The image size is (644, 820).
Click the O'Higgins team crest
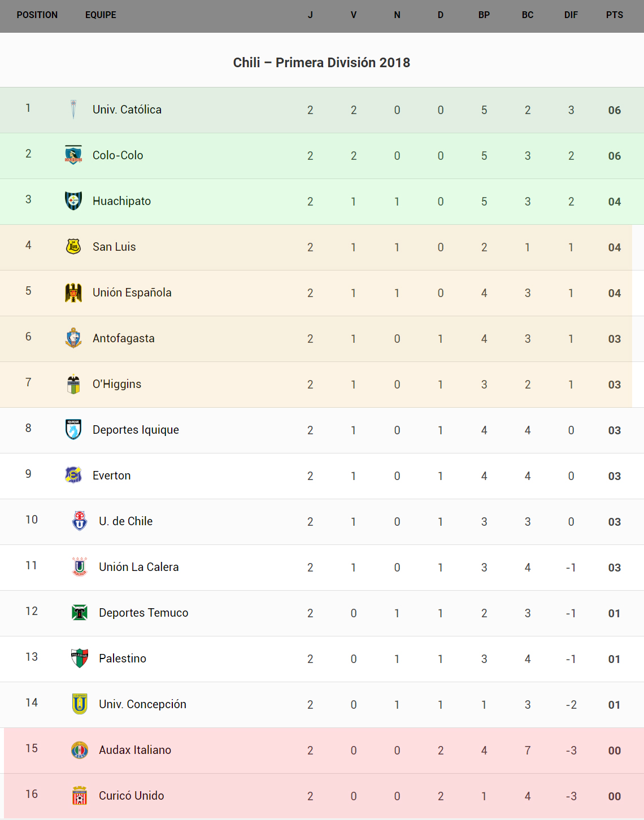(73, 384)
